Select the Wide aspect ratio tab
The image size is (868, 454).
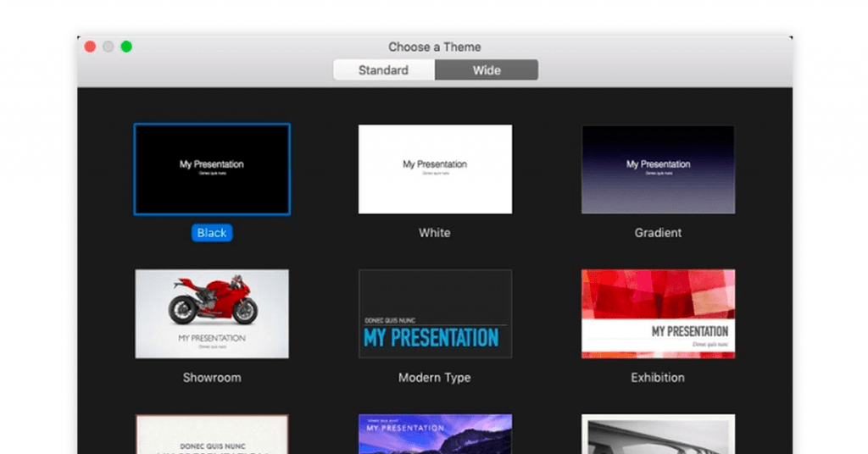coord(487,70)
